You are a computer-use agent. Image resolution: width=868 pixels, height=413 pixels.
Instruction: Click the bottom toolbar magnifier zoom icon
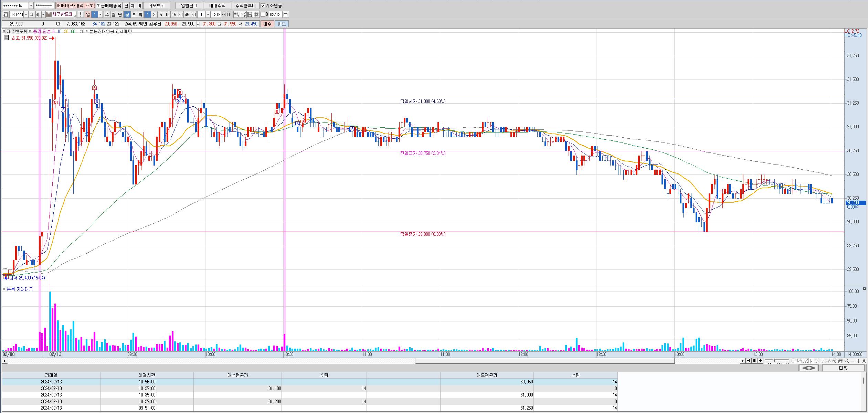click(x=846, y=361)
